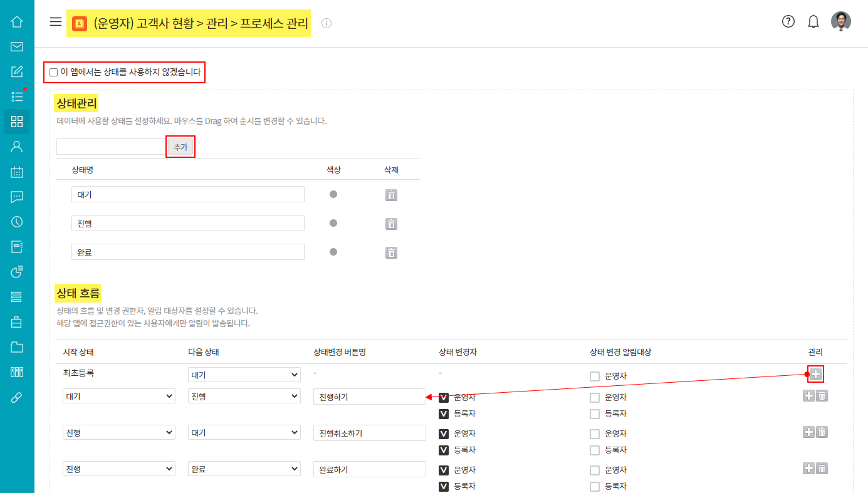Image resolution: width=868 pixels, height=493 pixels.
Task: Open the apps grid menu in sidebar
Action: coord(17,122)
